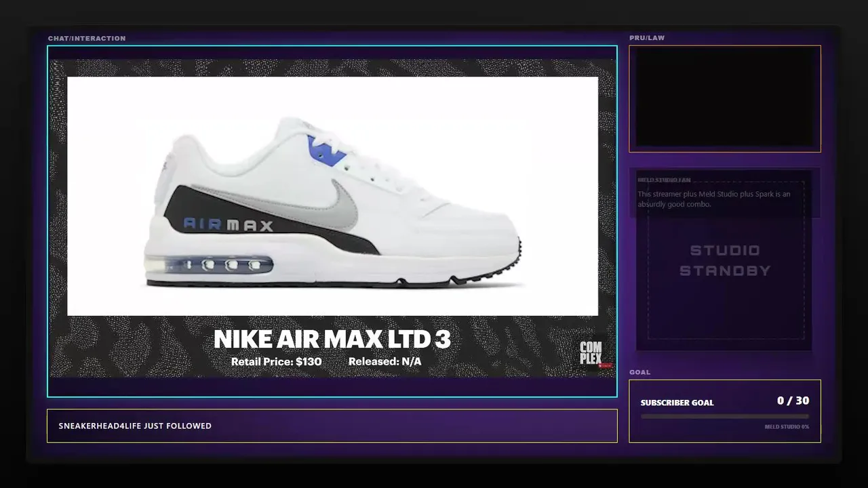Click the subscriber goal progress bar
The height and width of the screenshot is (488, 868).
pos(725,416)
